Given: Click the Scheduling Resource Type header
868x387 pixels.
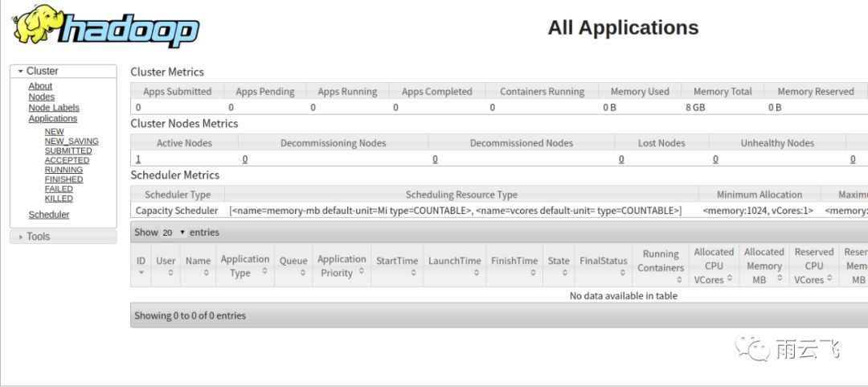Looking at the screenshot, I should tap(461, 195).
